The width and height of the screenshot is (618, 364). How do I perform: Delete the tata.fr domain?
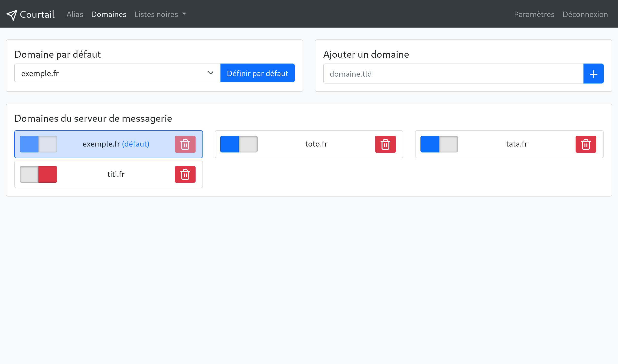[586, 144]
